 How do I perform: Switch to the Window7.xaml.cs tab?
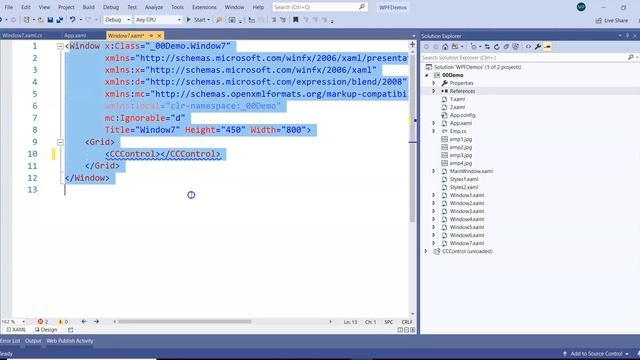click(x=22, y=36)
